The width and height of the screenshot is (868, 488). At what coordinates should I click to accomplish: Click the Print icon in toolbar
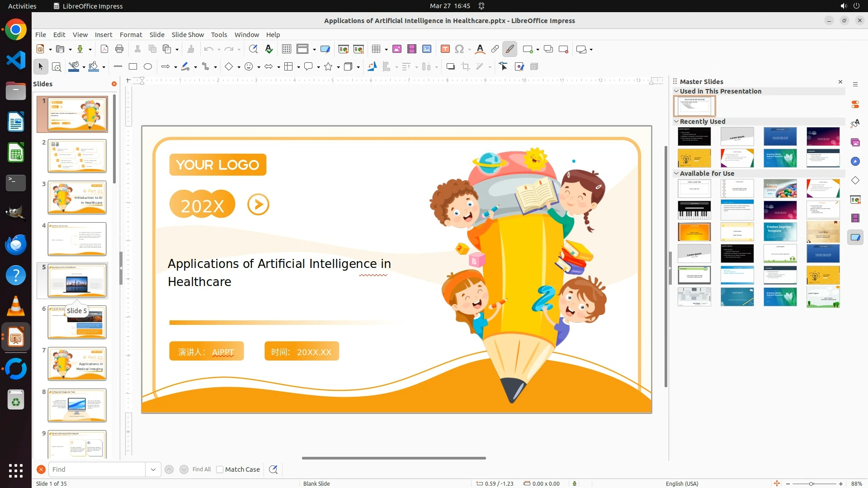[x=119, y=49]
